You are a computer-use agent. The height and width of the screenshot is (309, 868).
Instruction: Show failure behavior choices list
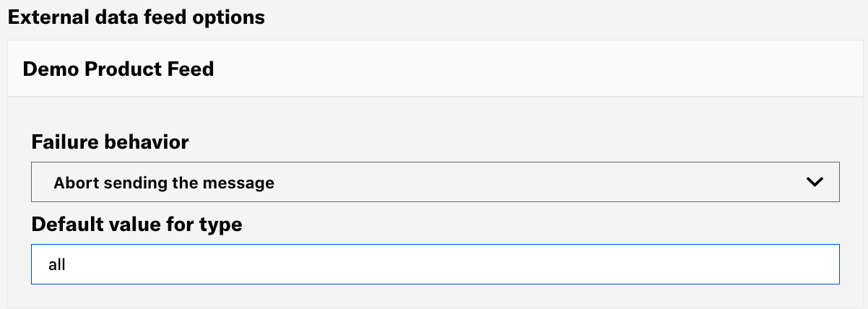[435, 182]
